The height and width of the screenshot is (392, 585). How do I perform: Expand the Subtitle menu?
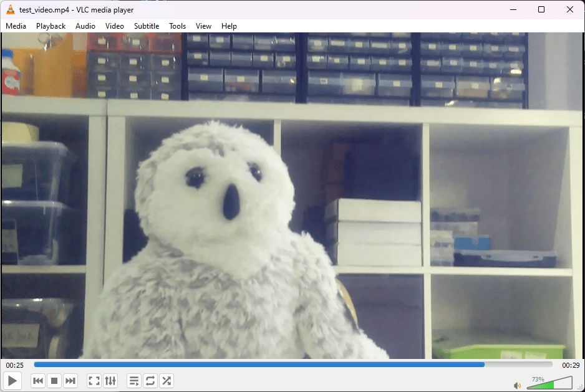pyautogui.click(x=147, y=26)
